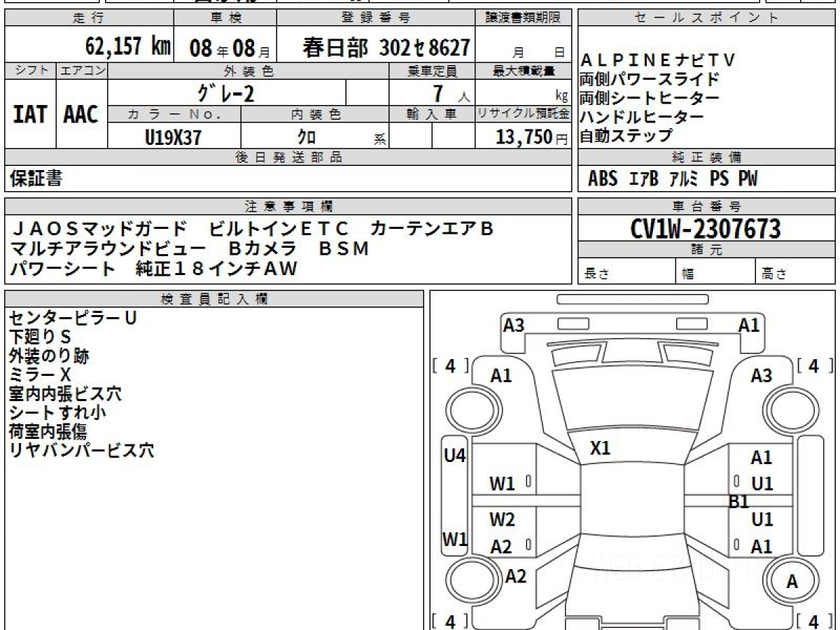
Task: Select "アルミ" in the equipment row
Action: pyautogui.click(x=684, y=179)
